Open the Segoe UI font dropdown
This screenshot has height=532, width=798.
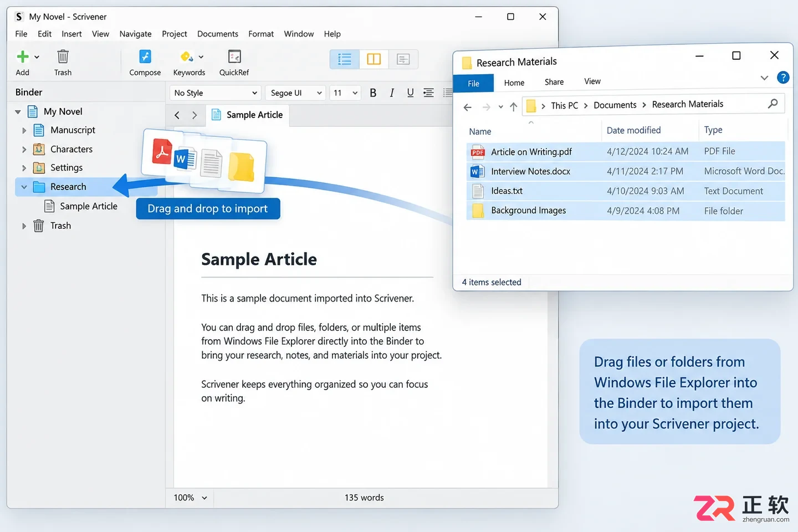[x=295, y=93]
